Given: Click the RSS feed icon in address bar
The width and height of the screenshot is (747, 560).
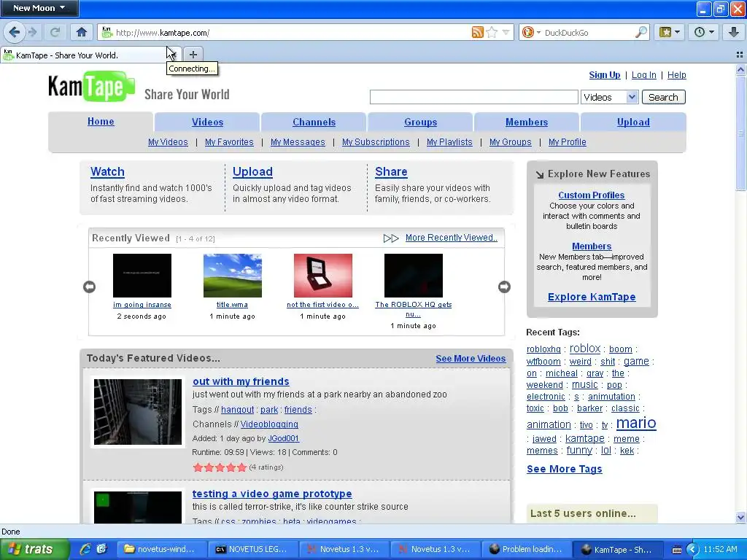Looking at the screenshot, I should point(477,32).
